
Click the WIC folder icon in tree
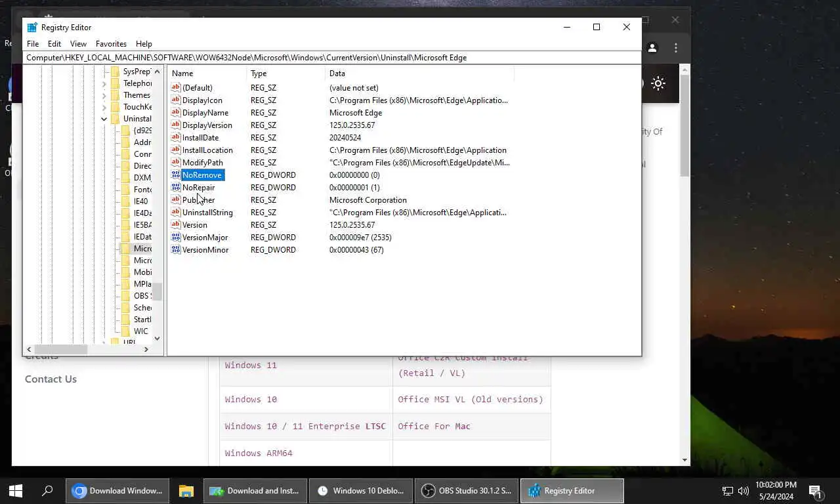[125, 331]
